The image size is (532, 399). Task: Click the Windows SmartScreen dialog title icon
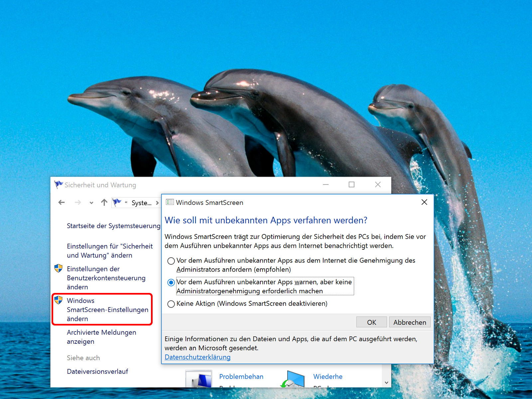170,202
